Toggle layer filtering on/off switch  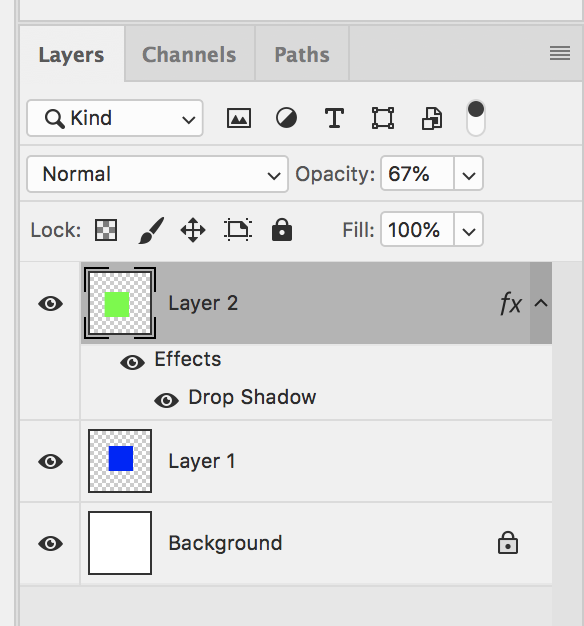pyautogui.click(x=475, y=118)
